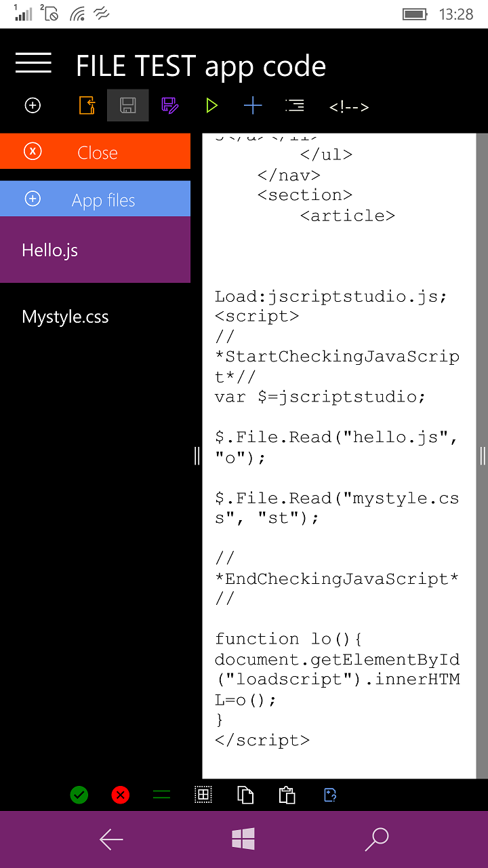Click the copy icon in bottom bar

point(245,795)
